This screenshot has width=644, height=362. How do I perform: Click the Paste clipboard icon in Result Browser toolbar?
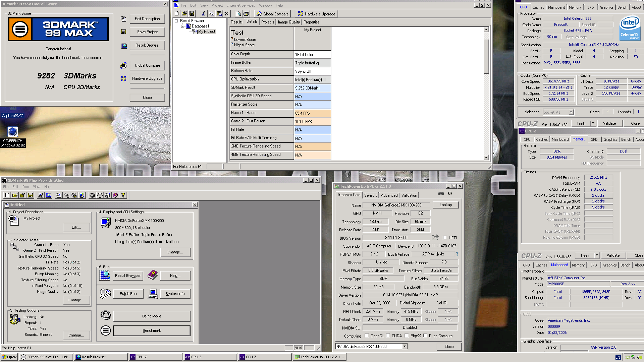click(x=219, y=13)
